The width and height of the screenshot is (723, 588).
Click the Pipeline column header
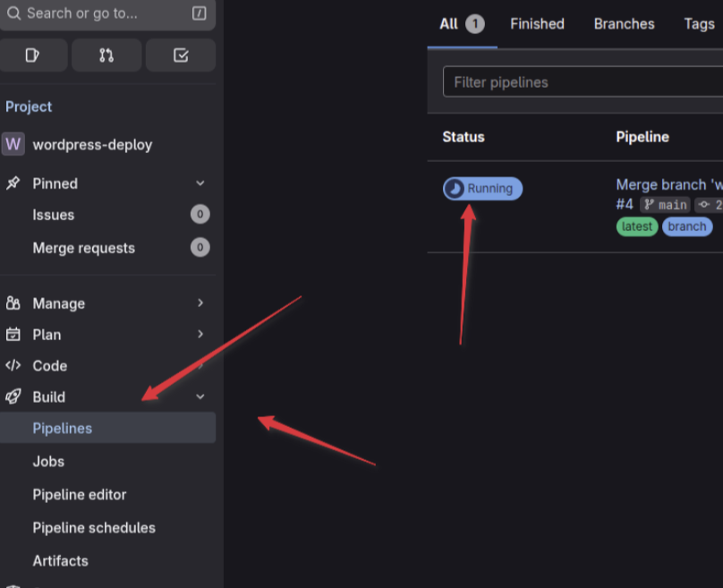point(642,137)
